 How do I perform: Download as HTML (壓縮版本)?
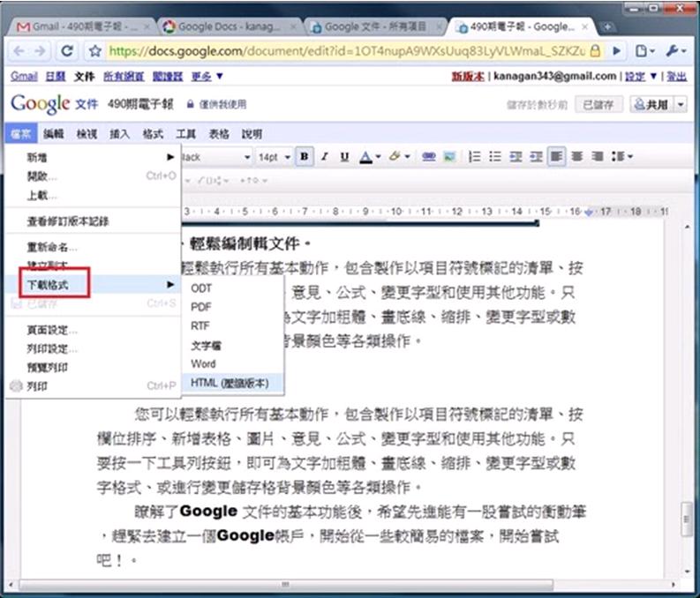[x=232, y=383]
